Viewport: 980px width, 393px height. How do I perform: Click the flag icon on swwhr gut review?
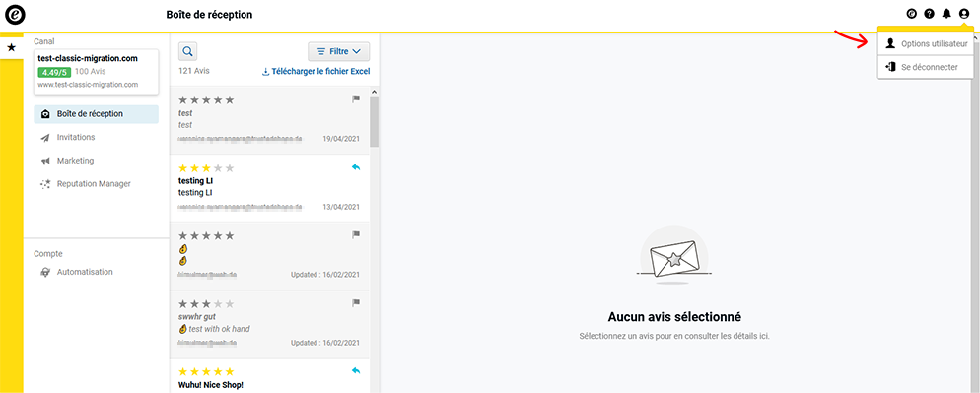coord(356,303)
